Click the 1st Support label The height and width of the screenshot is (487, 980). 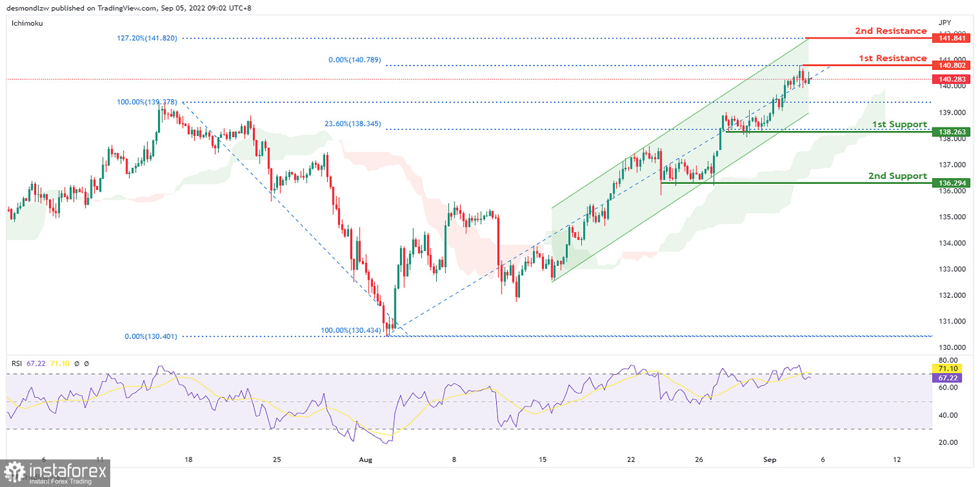pyautogui.click(x=899, y=124)
